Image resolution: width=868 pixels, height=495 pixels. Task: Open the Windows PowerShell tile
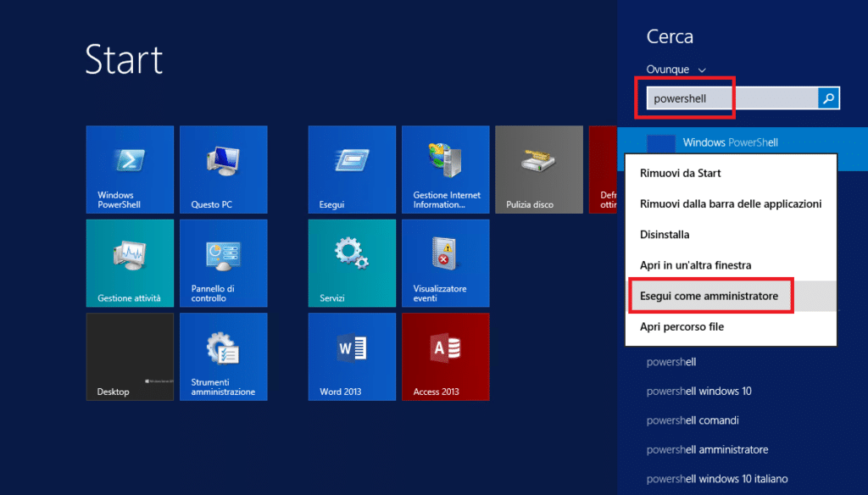(130, 170)
